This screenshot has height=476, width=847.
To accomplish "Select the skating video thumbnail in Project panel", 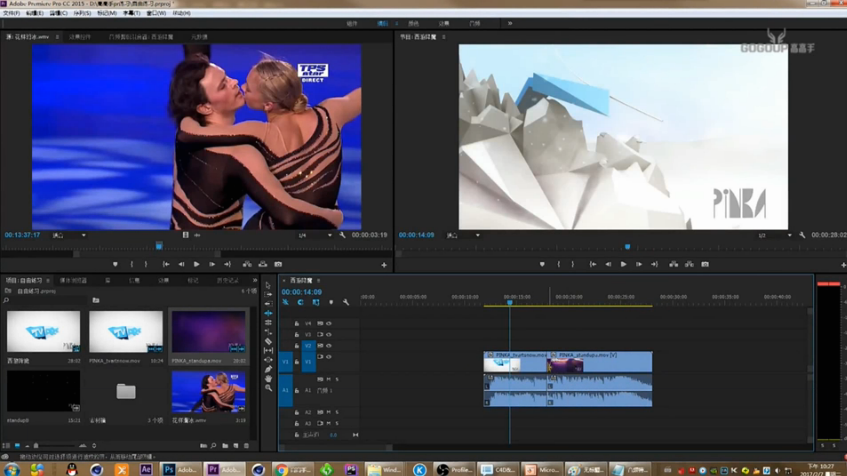I will 209,392.
